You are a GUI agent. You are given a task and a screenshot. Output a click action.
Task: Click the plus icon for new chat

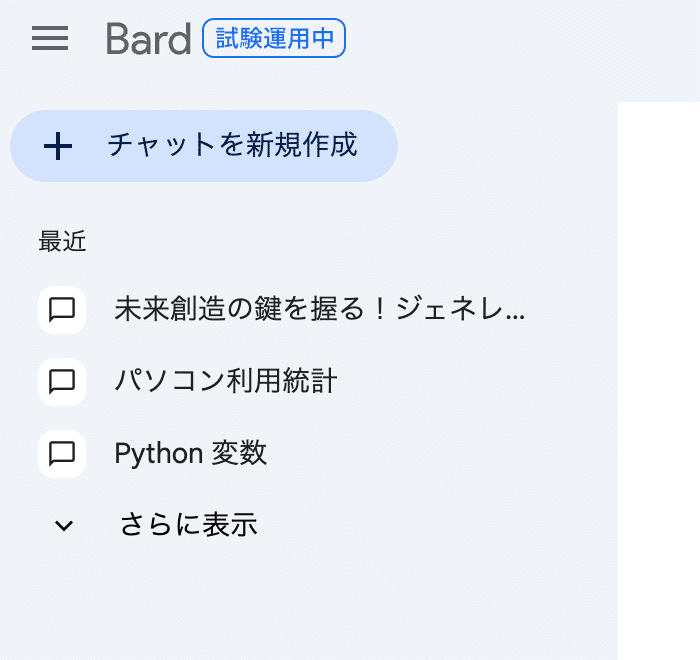point(58,146)
